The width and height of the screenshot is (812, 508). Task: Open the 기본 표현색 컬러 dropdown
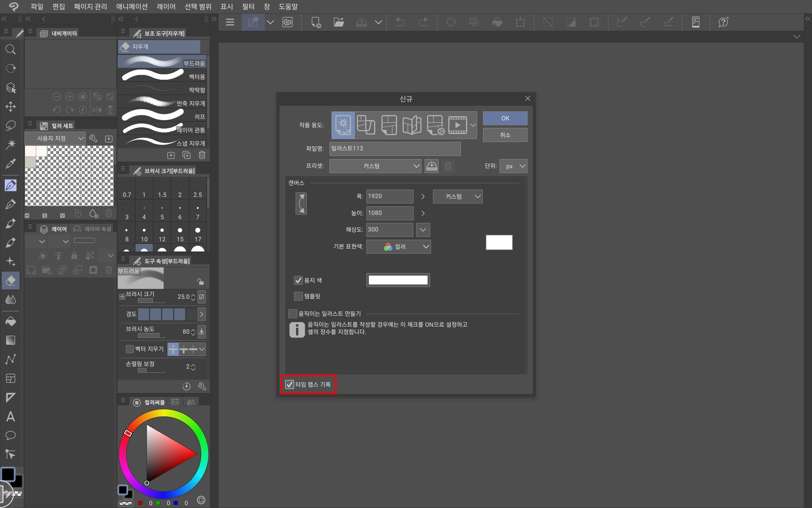coord(398,247)
